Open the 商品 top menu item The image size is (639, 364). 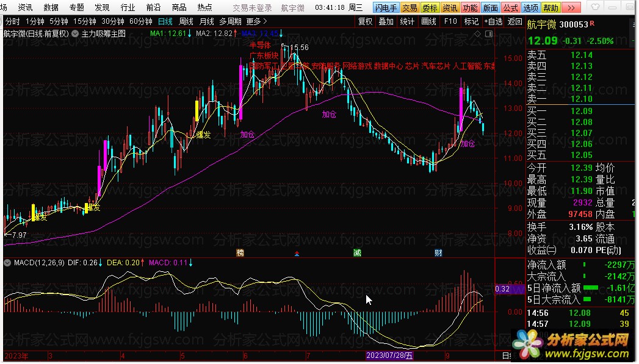point(179,7)
